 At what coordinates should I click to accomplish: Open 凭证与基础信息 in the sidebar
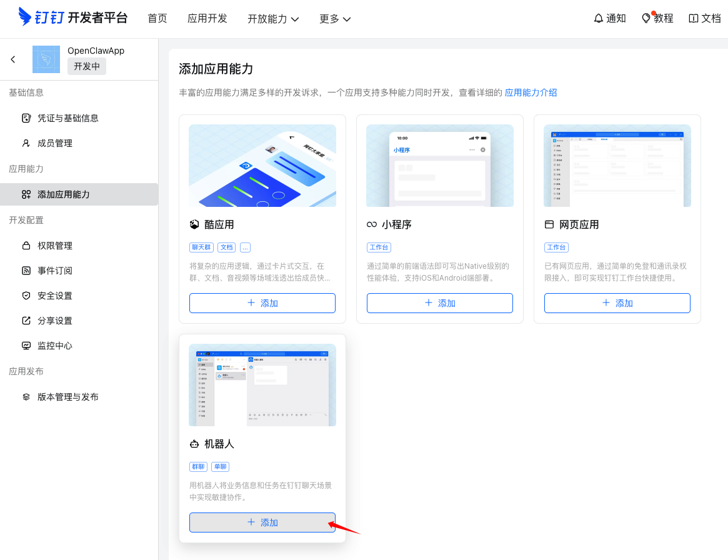pyautogui.click(x=68, y=117)
